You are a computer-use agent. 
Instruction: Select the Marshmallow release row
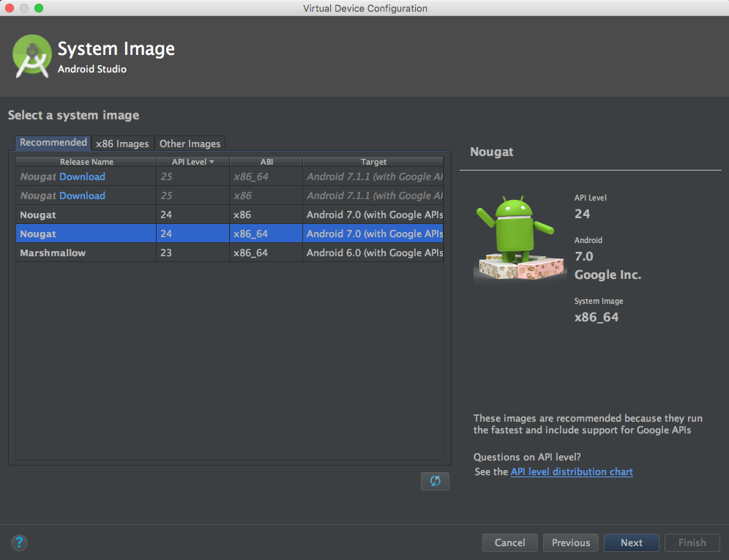tap(230, 253)
